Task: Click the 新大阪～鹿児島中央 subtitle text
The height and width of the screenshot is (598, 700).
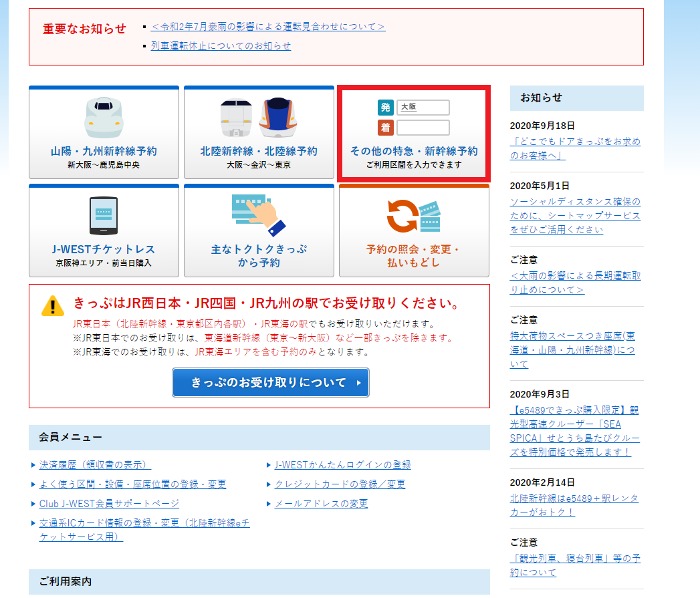Action: [x=104, y=165]
